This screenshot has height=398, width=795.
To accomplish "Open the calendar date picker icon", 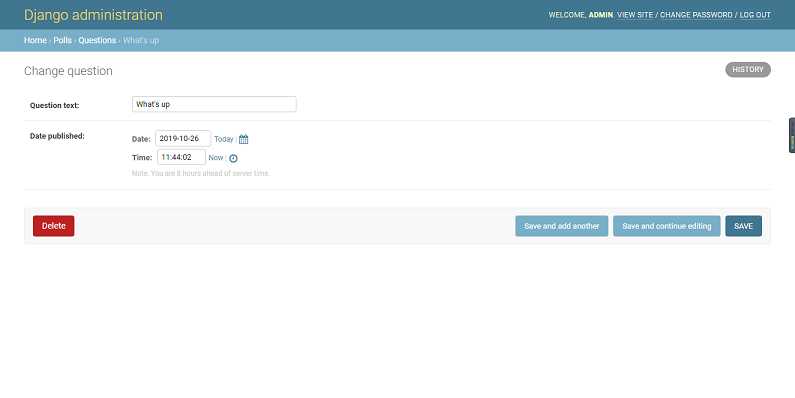I will [x=243, y=139].
